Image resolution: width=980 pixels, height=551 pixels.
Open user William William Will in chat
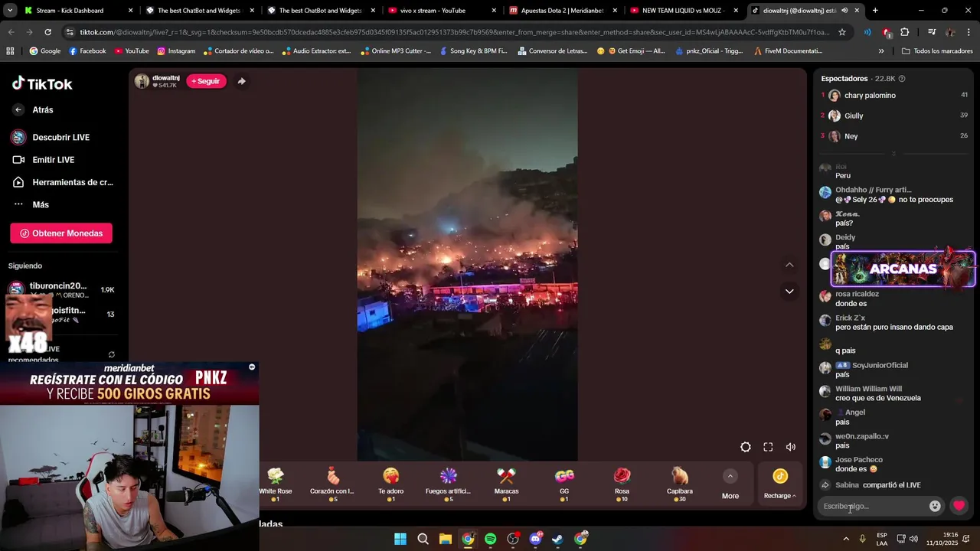coord(868,389)
